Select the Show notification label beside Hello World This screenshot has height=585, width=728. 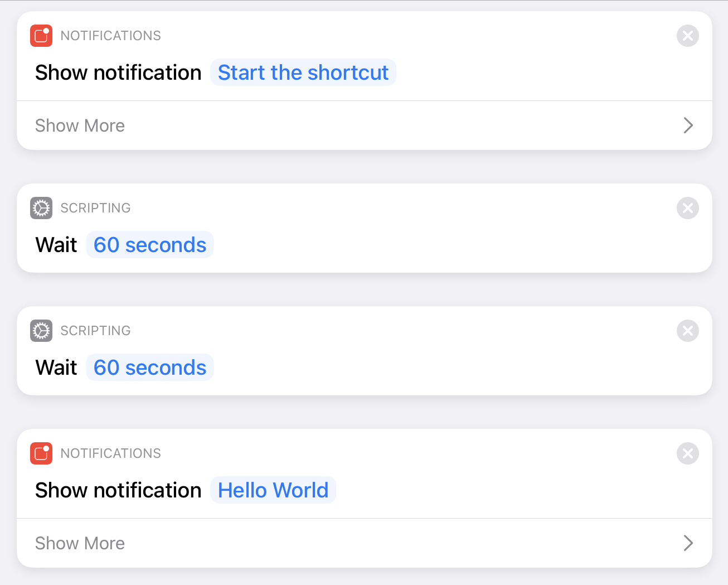pyautogui.click(x=118, y=490)
